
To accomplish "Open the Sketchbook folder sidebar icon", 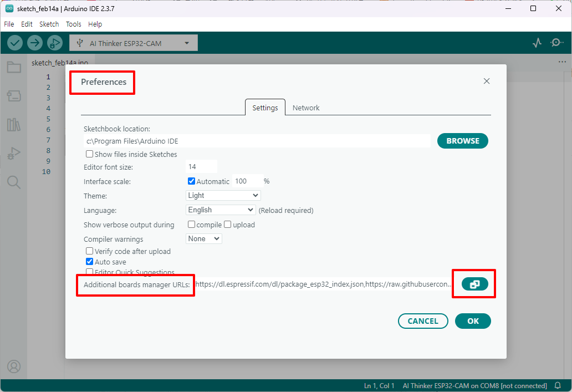I will [14, 68].
